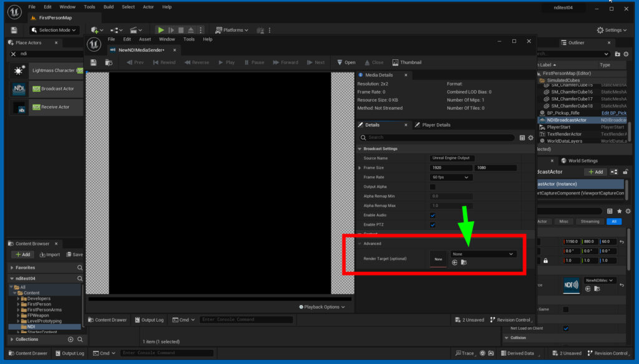Viewport: 639px width, 364px height.
Task: Open the Details panel settings gear
Action: pos(530,138)
